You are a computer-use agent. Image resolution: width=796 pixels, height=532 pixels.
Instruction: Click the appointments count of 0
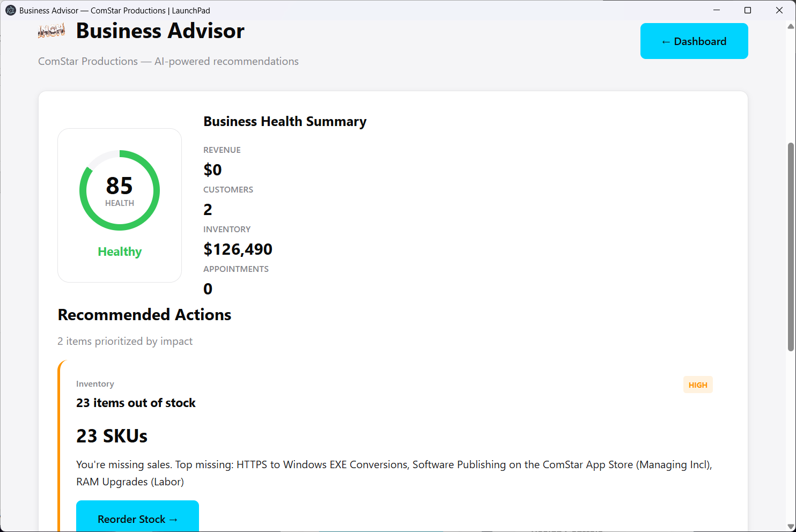point(208,289)
